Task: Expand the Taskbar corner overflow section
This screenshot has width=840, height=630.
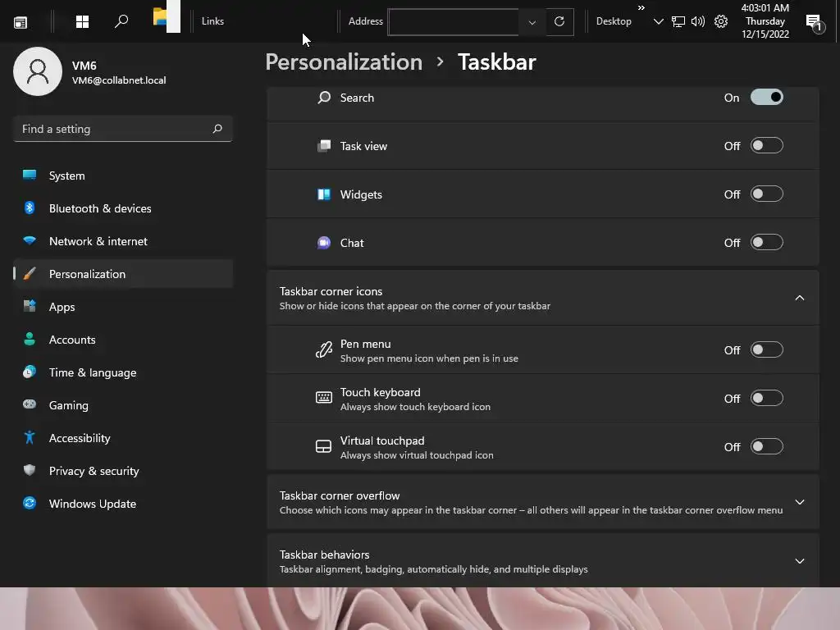Action: [x=799, y=502]
